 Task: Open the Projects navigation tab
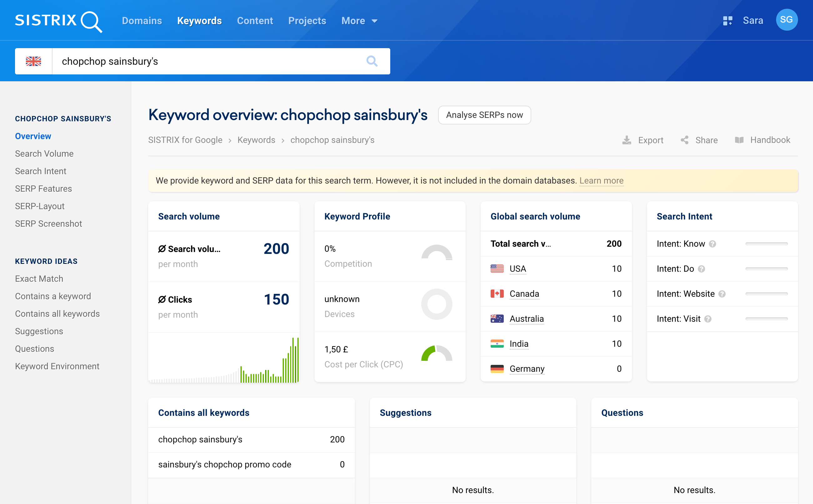[307, 21]
